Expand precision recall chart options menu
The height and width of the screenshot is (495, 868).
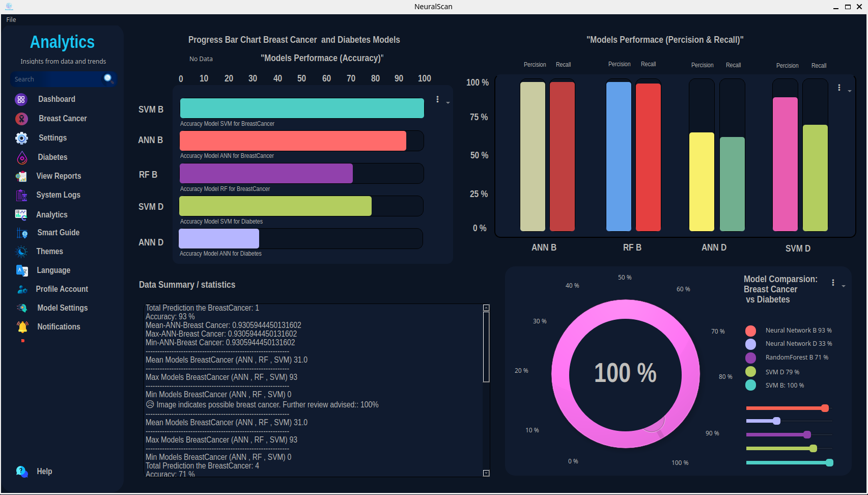pyautogui.click(x=839, y=88)
